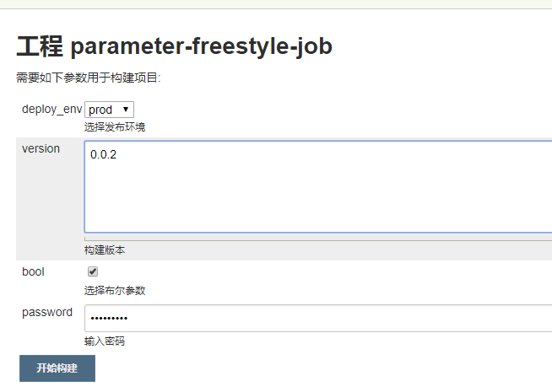This screenshot has width=552, height=392.
Task: Click the 输入密码 description text
Action: [x=105, y=341]
